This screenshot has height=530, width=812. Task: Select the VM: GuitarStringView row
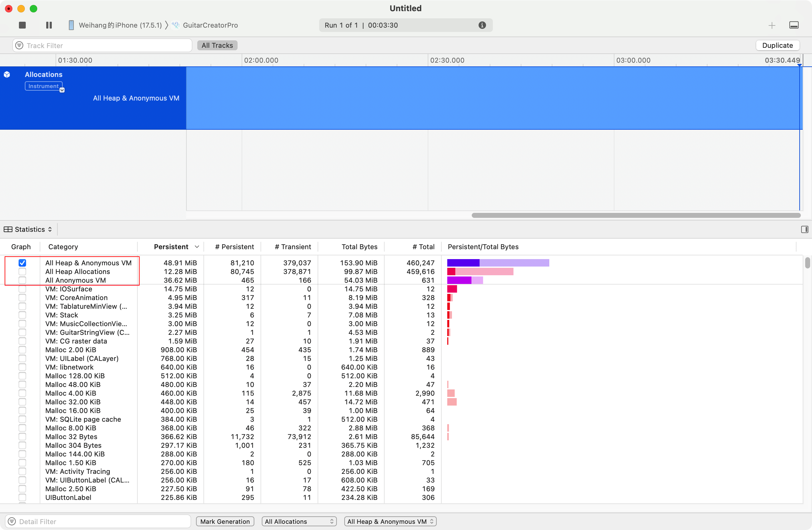pos(401,332)
